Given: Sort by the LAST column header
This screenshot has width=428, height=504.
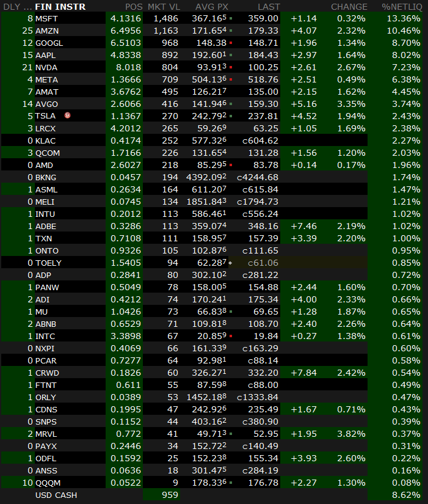Looking at the screenshot, I should (269, 7).
